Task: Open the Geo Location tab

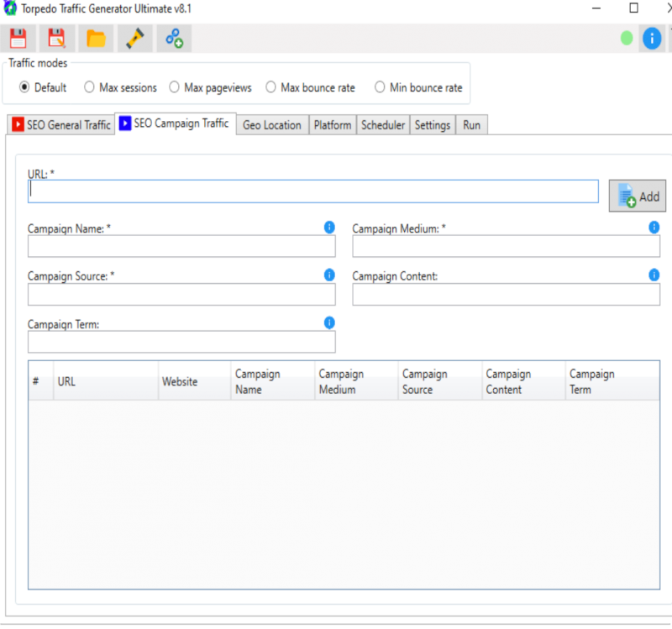Action: [271, 125]
